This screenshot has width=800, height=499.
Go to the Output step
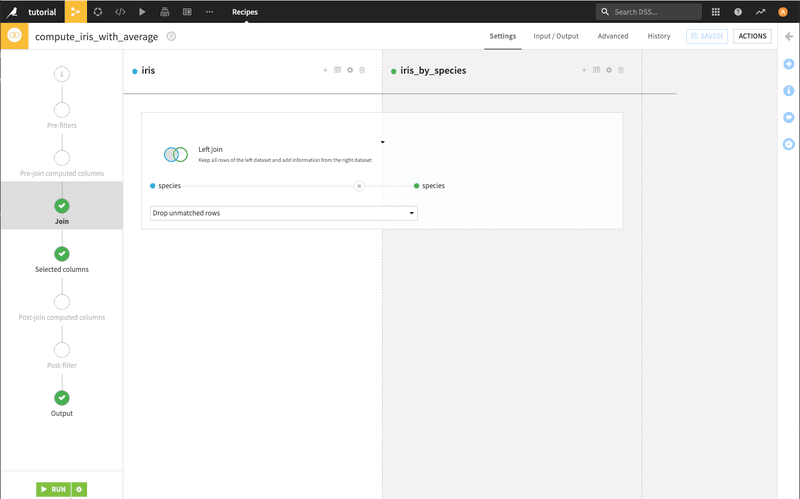click(62, 403)
